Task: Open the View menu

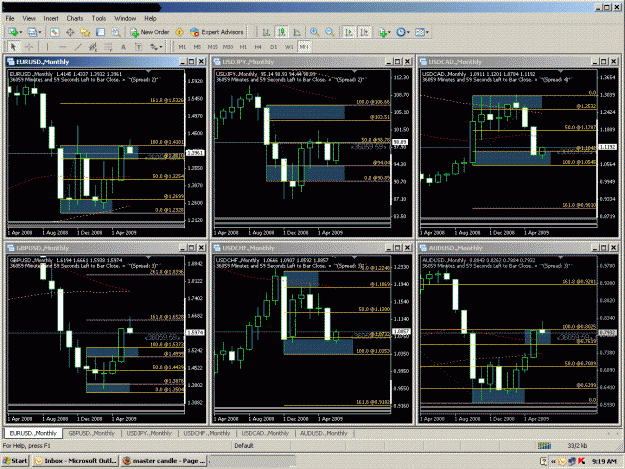Action: tap(29, 18)
